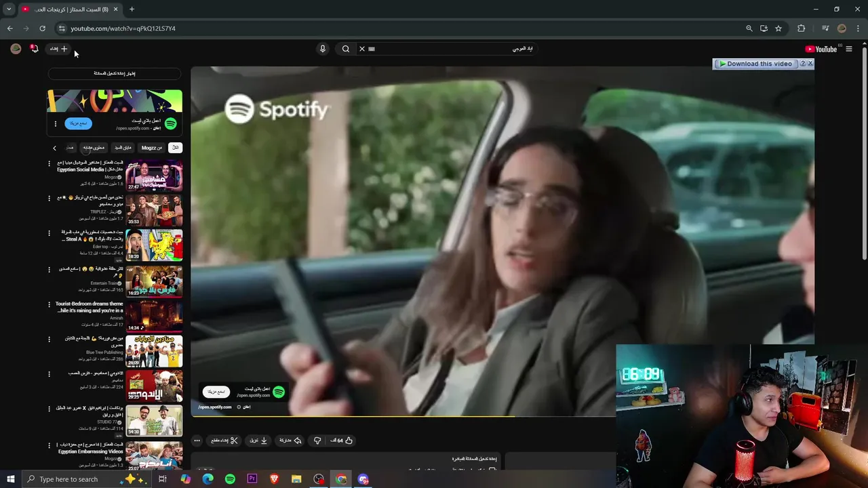Open the sidebar Spotify ad options menu
Viewport: 868px width, 488px height.
click(56, 124)
